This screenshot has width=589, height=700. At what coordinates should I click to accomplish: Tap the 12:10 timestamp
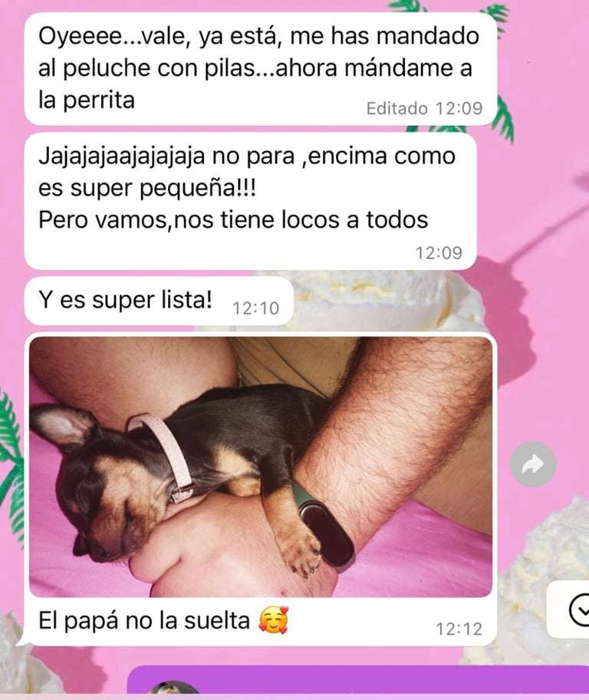pyautogui.click(x=255, y=308)
